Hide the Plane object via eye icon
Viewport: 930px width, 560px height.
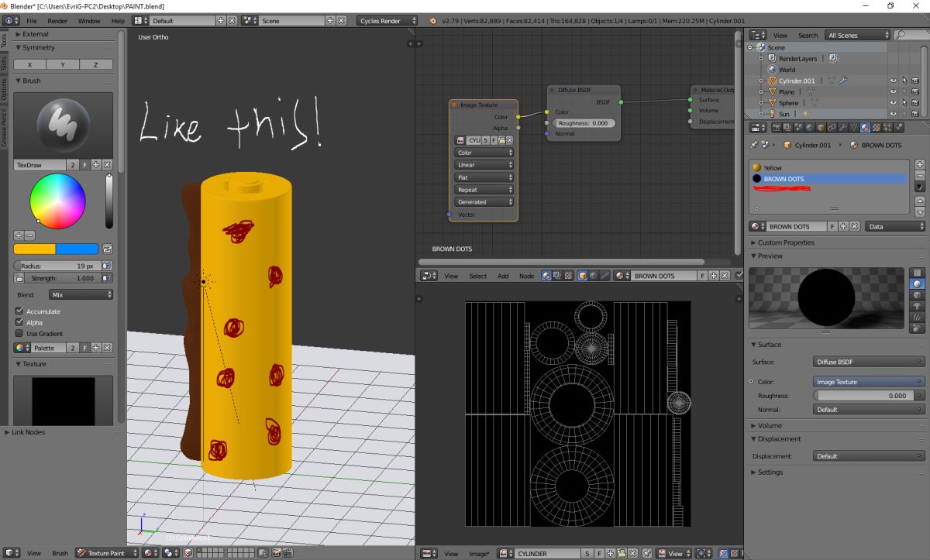click(894, 91)
